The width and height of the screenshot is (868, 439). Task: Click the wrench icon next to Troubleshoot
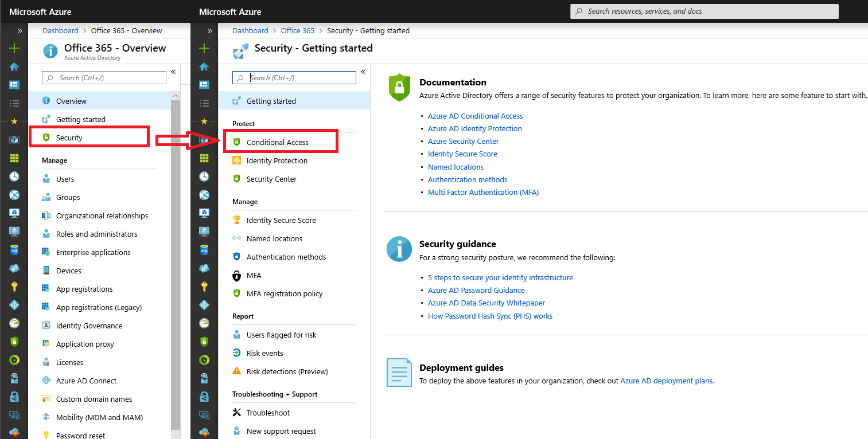[237, 413]
